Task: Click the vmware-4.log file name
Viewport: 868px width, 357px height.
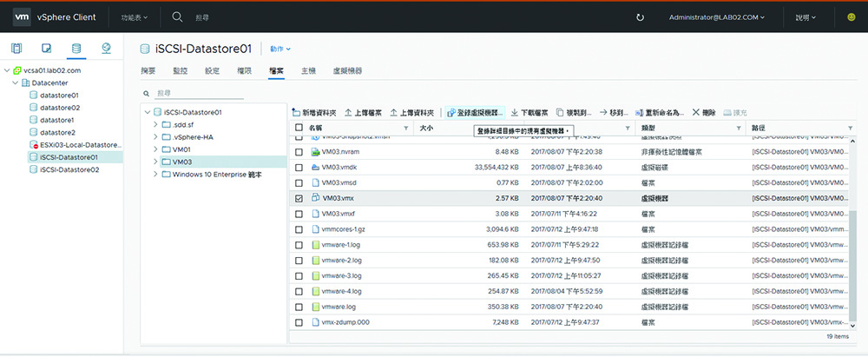Action: pos(341,291)
